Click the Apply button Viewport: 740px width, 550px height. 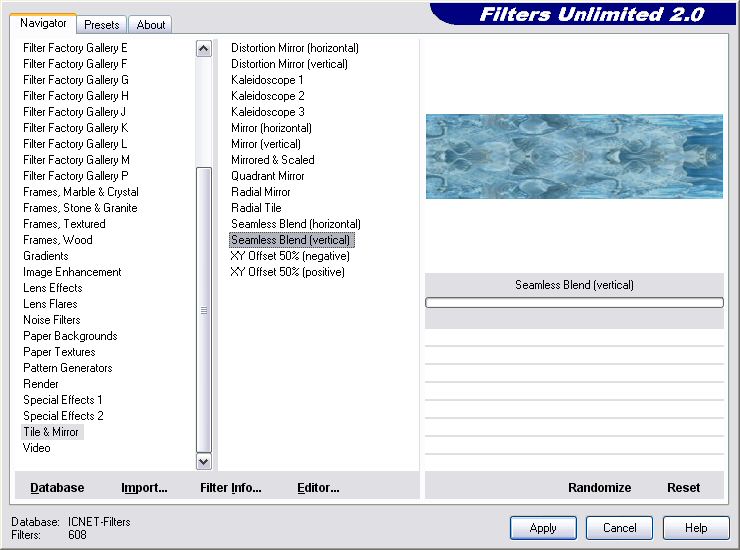(543, 527)
